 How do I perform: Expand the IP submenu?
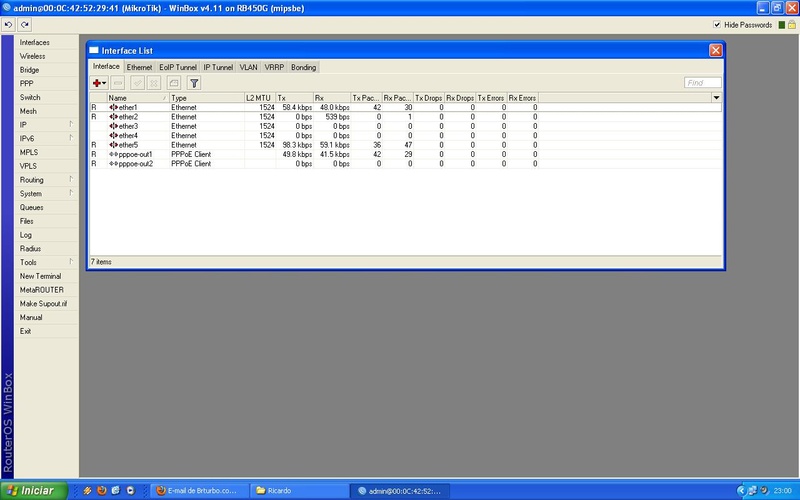(x=71, y=124)
